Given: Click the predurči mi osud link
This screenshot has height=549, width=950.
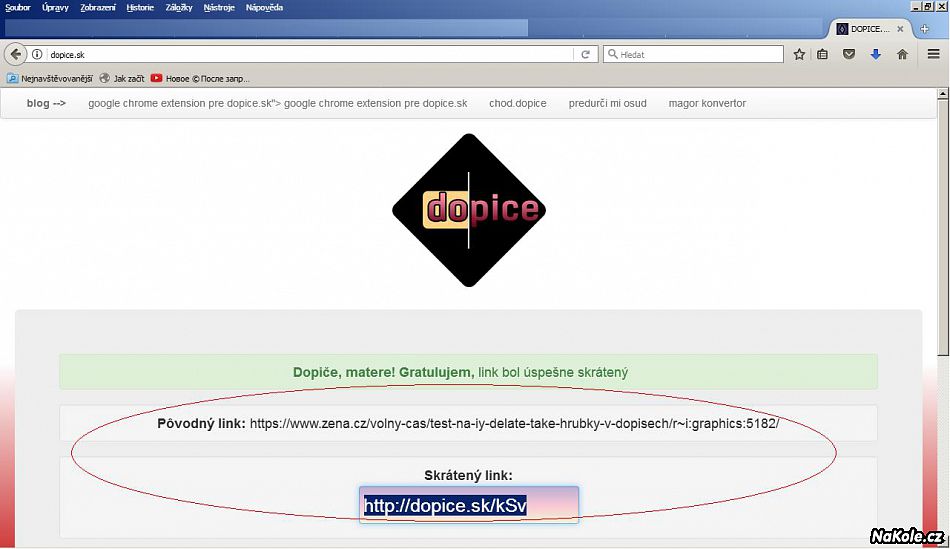Looking at the screenshot, I should tap(607, 103).
